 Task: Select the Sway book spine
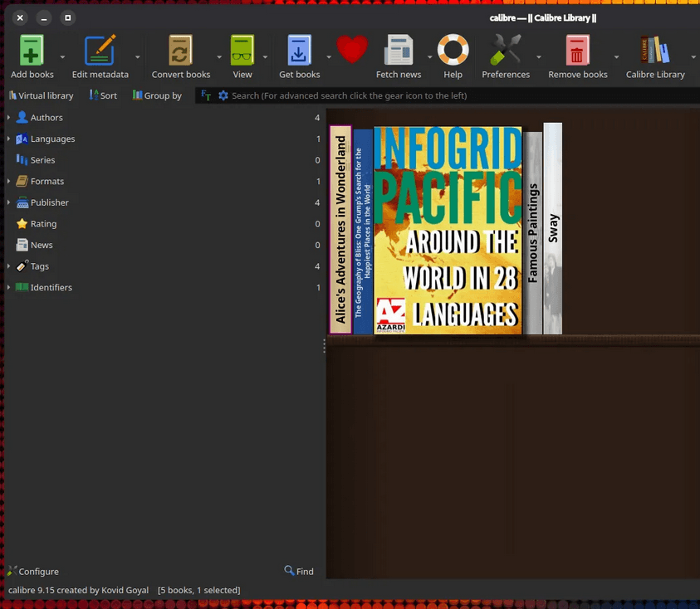point(553,228)
